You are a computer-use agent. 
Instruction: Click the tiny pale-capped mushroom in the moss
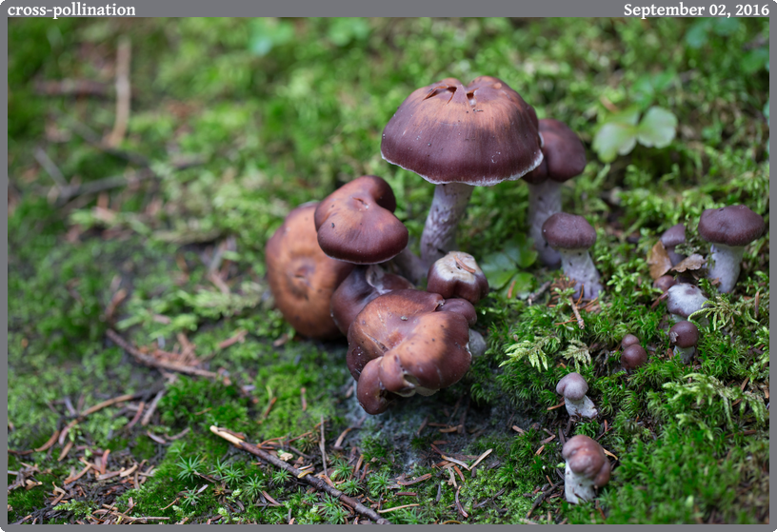point(574,391)
